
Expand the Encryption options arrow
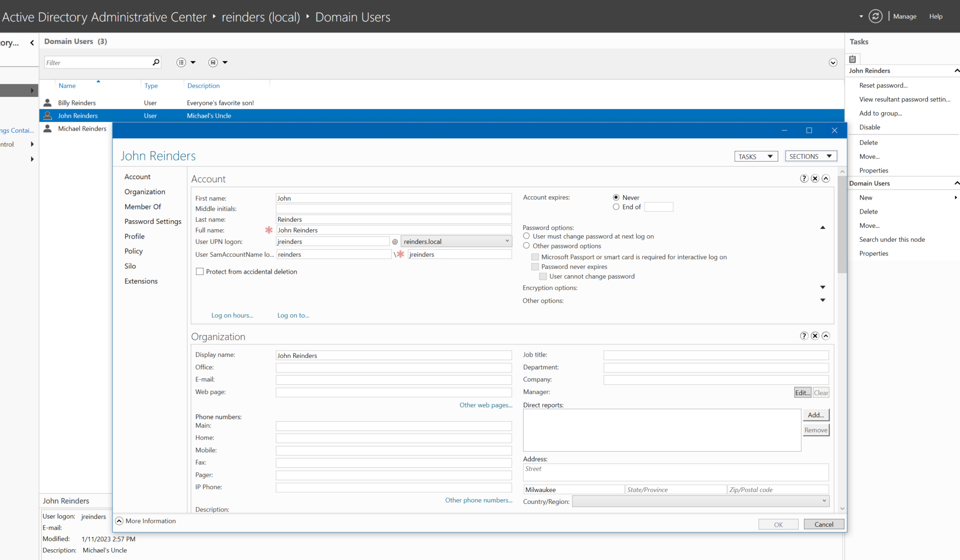(823, 287)
